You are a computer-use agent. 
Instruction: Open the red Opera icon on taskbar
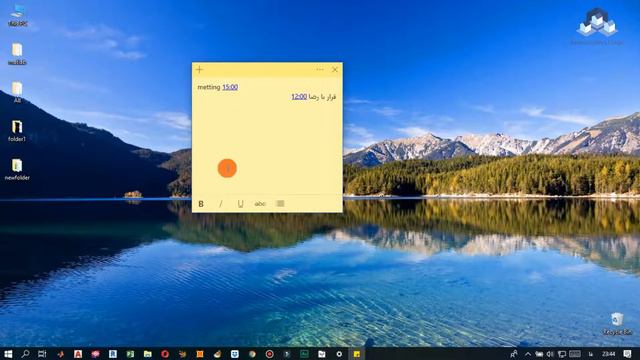[x=165, y=354]
